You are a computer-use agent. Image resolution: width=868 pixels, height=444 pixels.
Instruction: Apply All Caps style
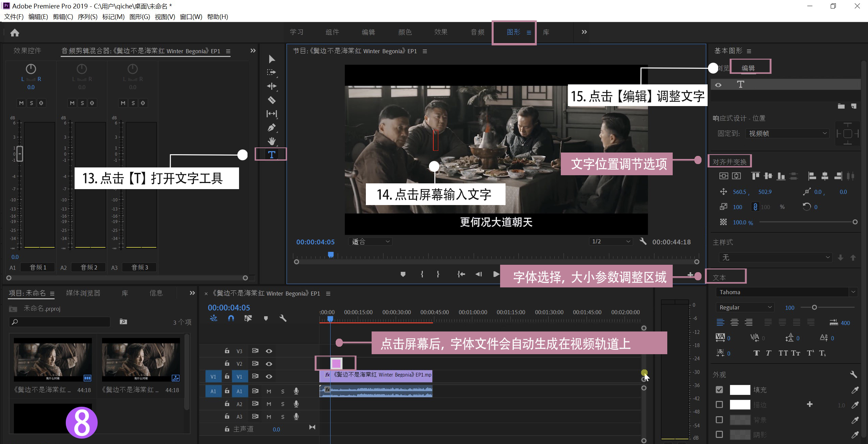click(783, 353)
